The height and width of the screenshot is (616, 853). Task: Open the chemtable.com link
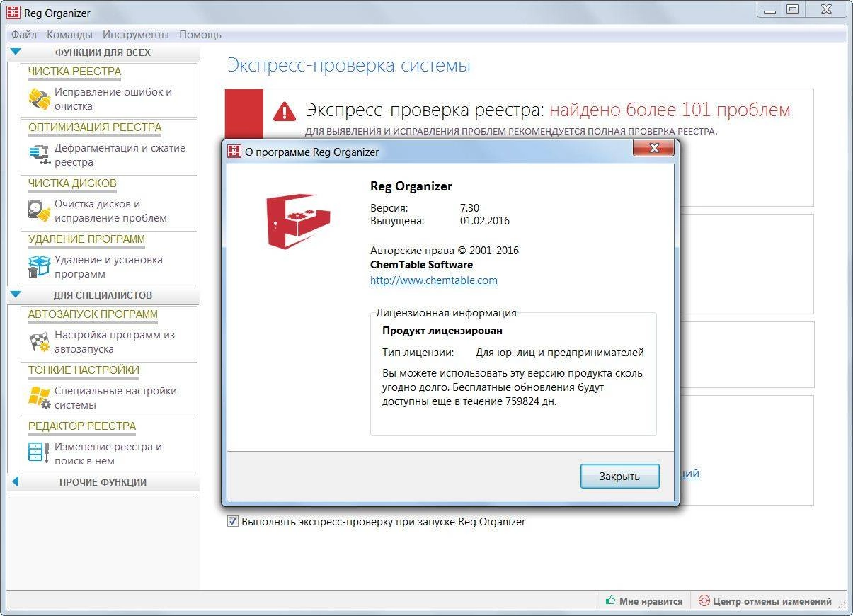point(434,280)
